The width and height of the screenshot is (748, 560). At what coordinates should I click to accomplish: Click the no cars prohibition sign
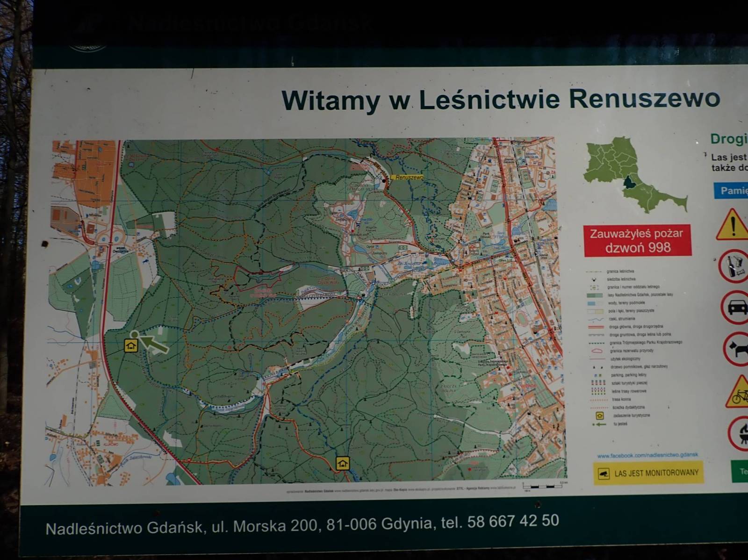735,308
